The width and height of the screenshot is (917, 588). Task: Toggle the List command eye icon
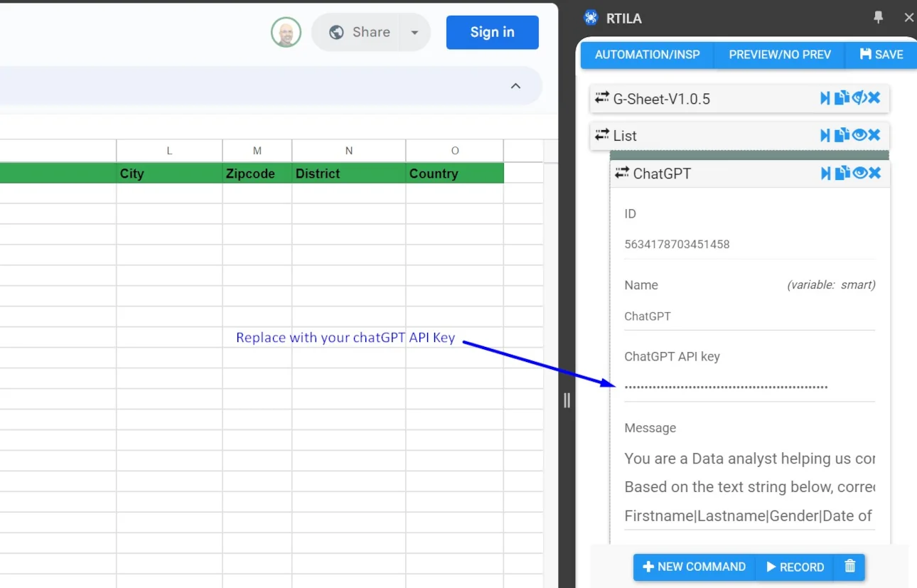pyautogui.click(x=859, y=135)
